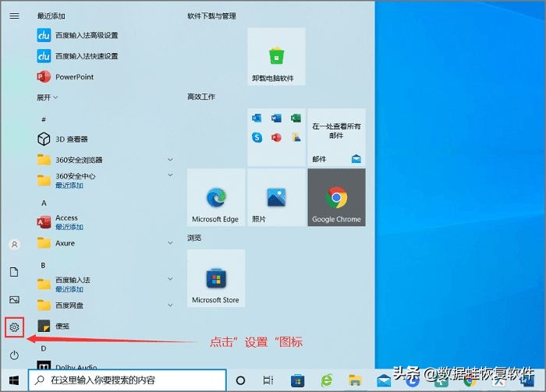
Task: Launch Access from the app list
Action: (x=60, y=222)
